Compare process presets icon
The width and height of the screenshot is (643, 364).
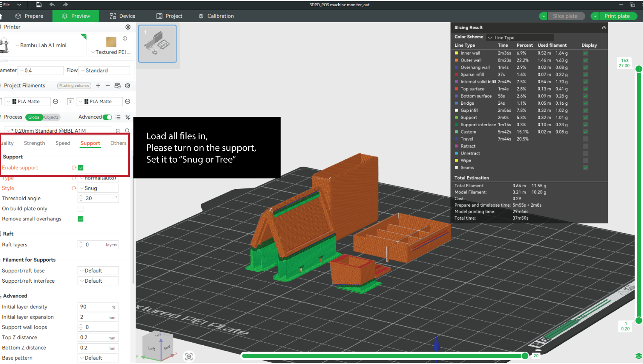point(127,117)
